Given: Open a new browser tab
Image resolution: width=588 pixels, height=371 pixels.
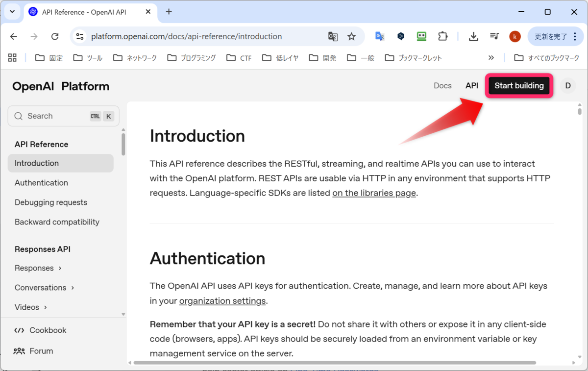Looking at the screenshot, I should (x=169, y=12).
